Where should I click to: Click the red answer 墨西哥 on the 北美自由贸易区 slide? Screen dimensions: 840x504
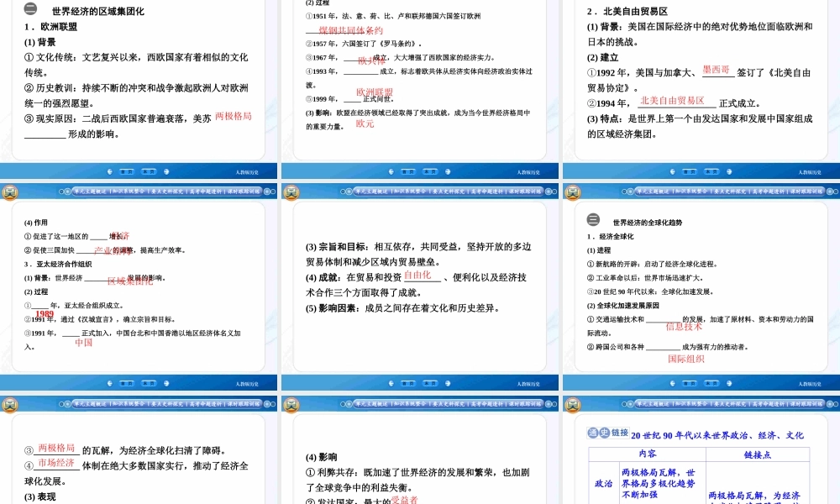point(717,70)
